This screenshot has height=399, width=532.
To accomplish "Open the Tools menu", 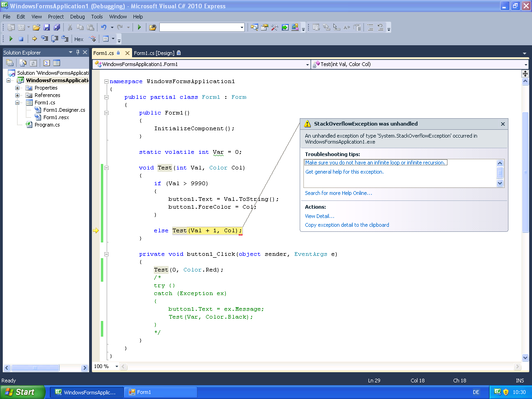I will 97,17.
